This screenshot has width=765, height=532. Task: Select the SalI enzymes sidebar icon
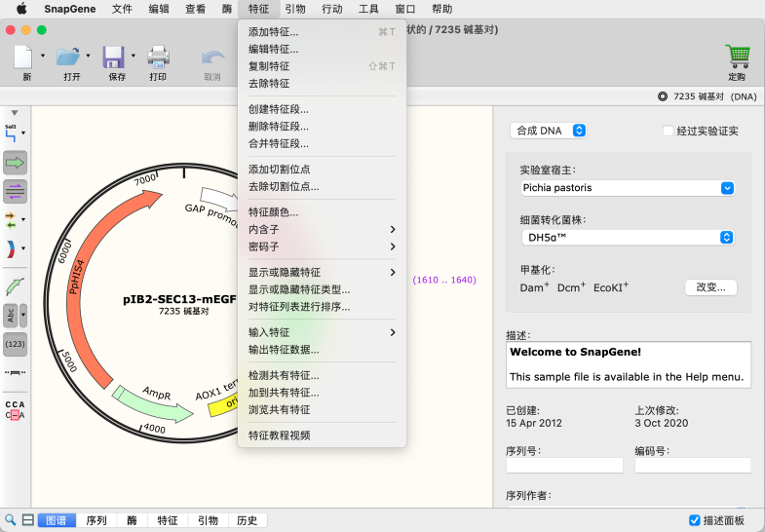tap(11, 133)
